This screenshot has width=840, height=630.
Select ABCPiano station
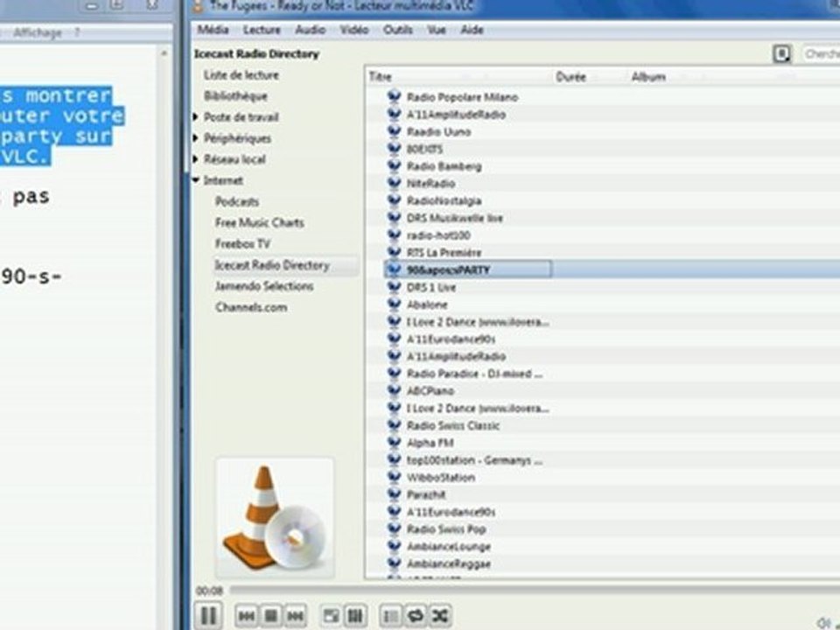point(430,391)
